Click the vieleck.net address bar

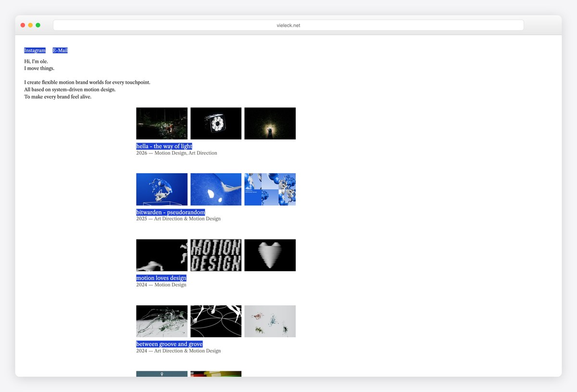(288, 25)
